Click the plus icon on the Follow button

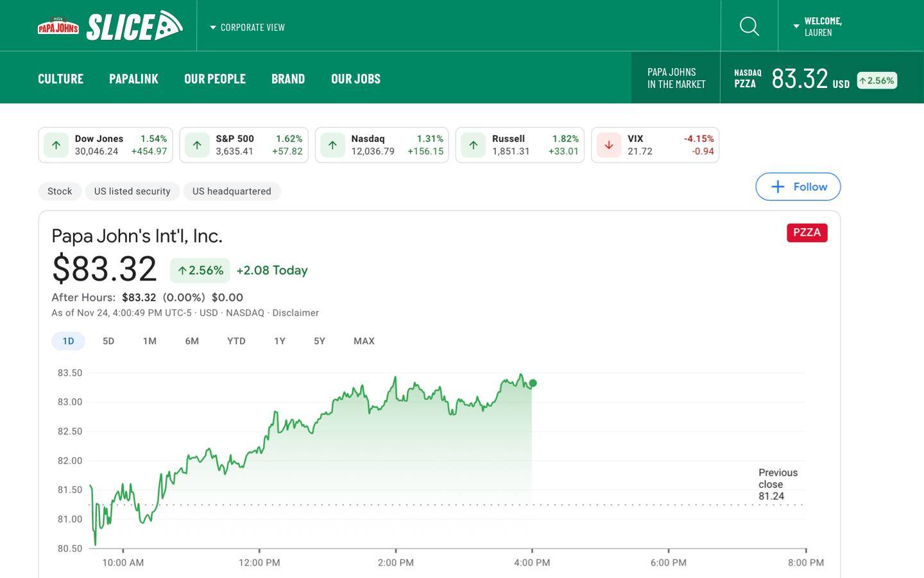pyautogui.click(x=778, y=187)
